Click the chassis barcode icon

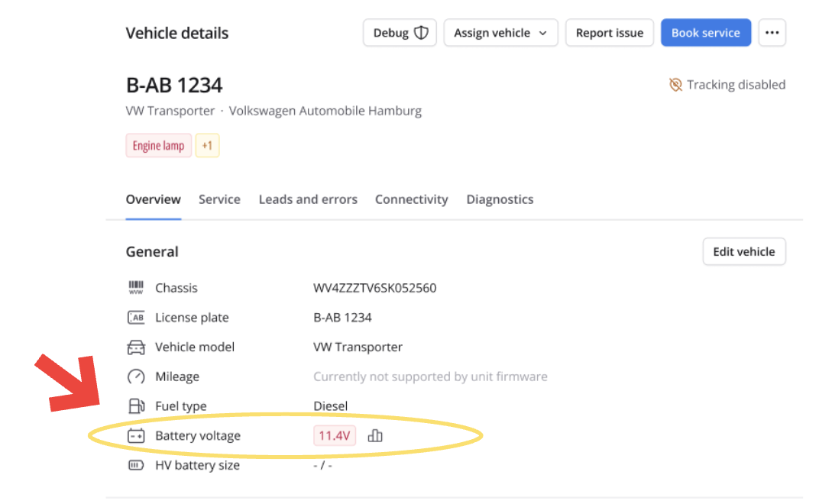pyautogui.click(x=136, y=288)
